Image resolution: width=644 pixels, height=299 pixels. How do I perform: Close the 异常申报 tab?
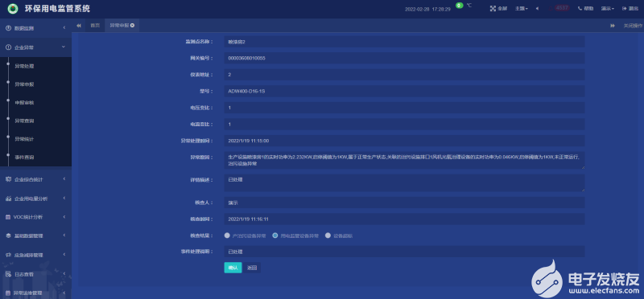[x=132, y=26]
